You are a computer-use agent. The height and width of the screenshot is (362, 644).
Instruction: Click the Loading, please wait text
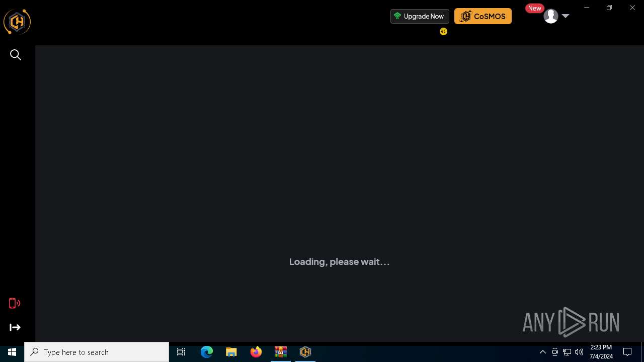coord(340,262)
